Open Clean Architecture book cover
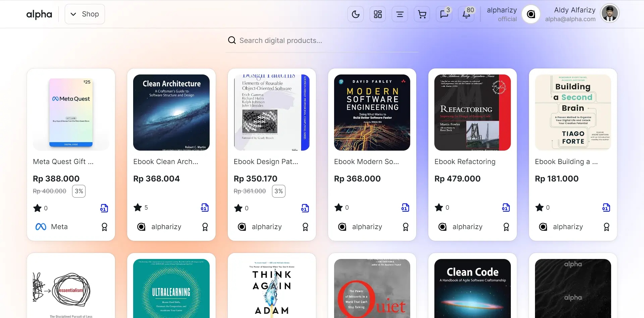 coord(171,112)
